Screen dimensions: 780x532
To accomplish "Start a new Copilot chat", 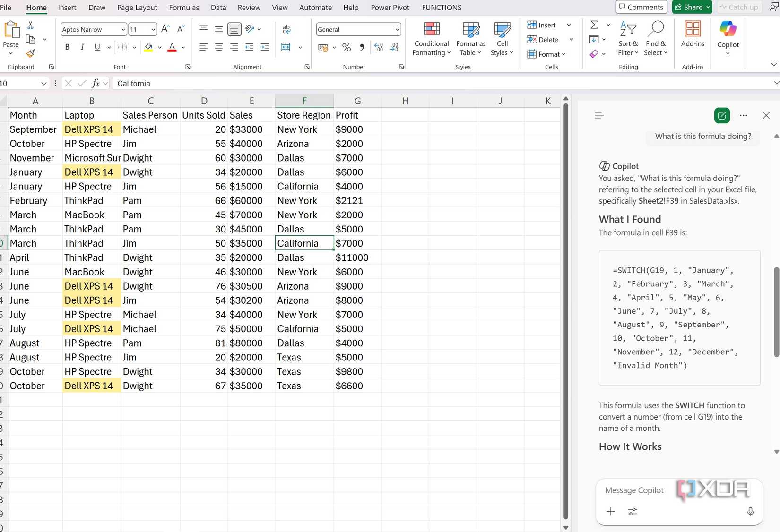I will pyautogui.click(x=721, y=115).
